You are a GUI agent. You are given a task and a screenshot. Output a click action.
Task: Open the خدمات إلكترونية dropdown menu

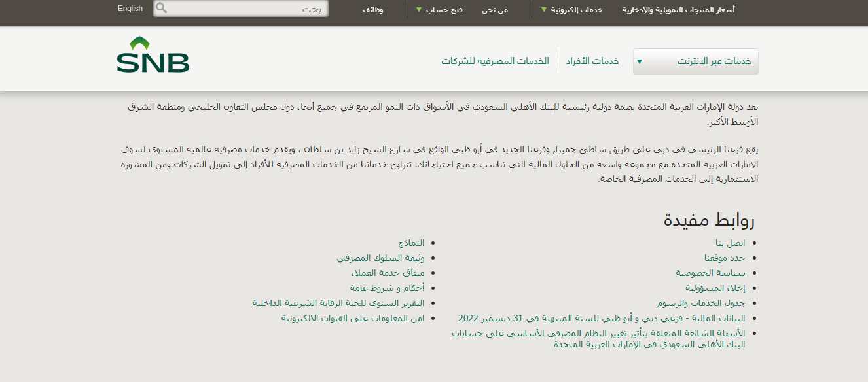573,10
